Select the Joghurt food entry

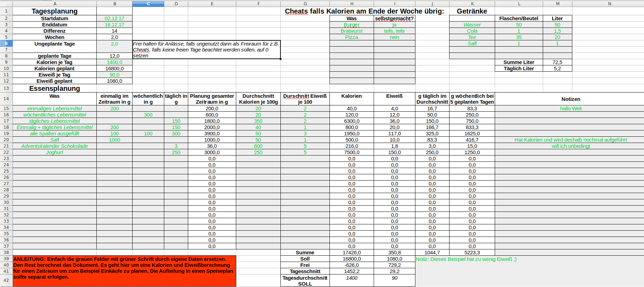click(x=55, y=152)
